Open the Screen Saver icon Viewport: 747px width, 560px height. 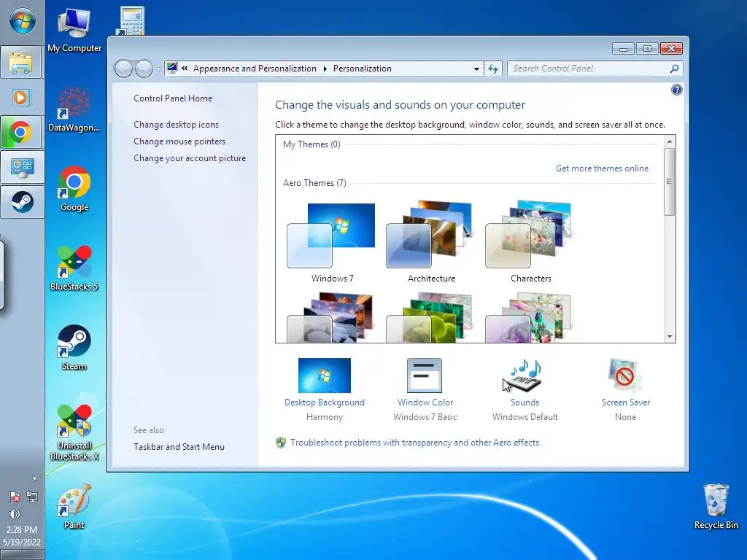pyautogui.click(x=625, y=376)
